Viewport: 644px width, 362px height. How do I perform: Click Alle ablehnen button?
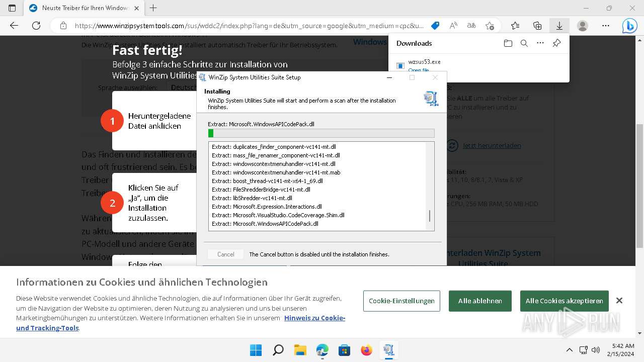tap(480, 301)
